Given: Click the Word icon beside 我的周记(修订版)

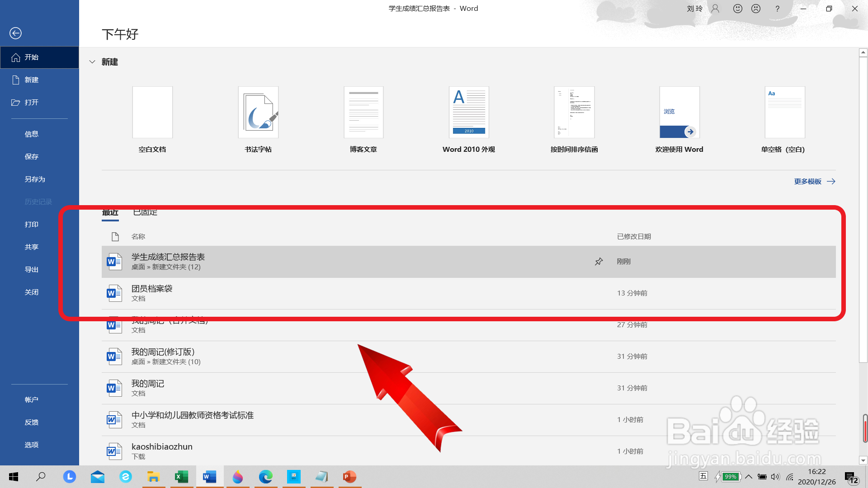Looking at the screenshot, I should 114,357.
